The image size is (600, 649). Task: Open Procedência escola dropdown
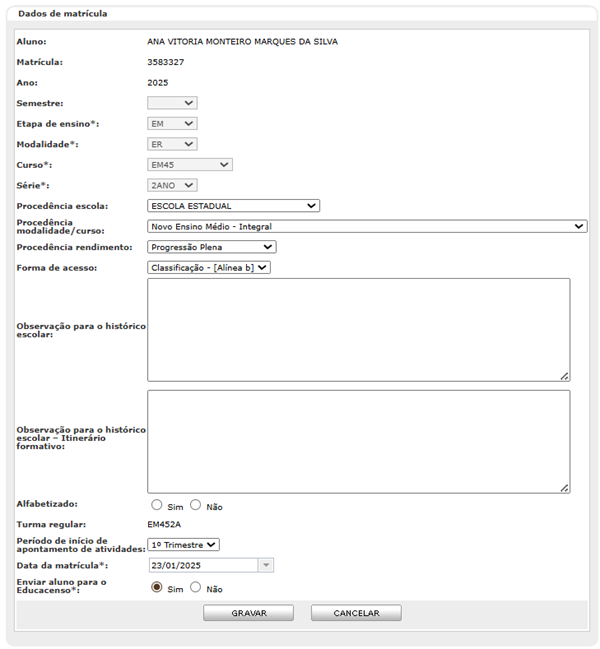(233, 206)
